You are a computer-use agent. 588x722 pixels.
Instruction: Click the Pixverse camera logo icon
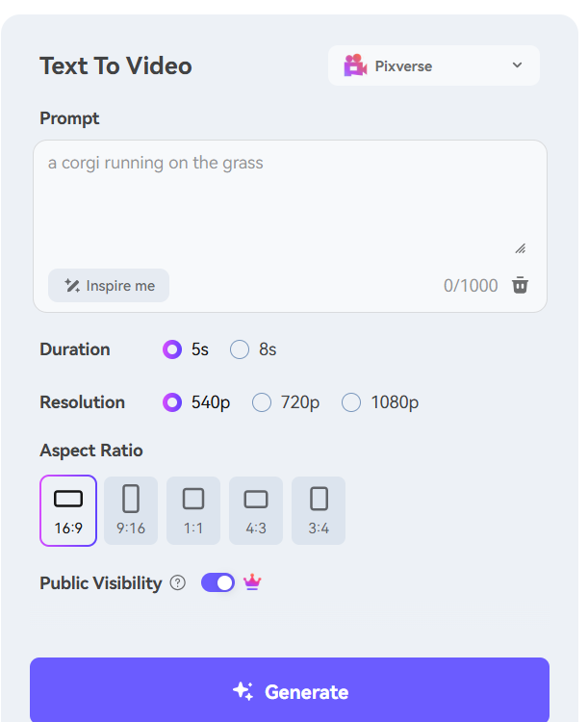click(x=355, y=65)
